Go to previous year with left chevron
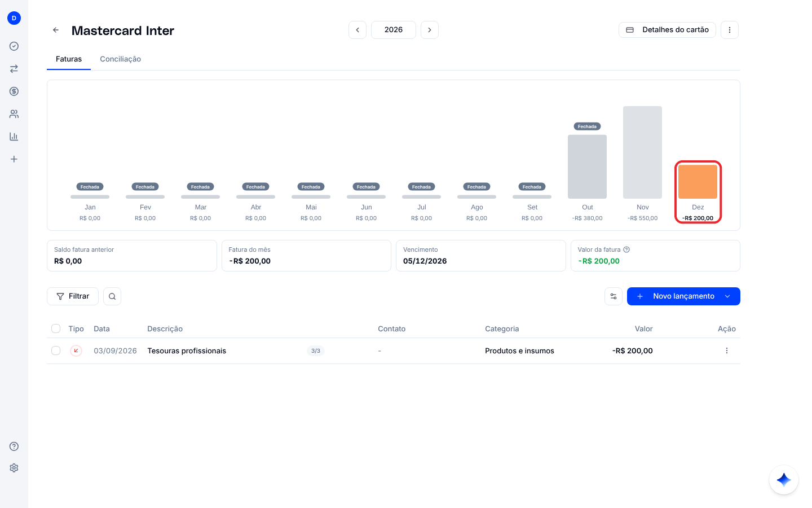The height and width of the screenshot is (508, 812). point(358,30)
